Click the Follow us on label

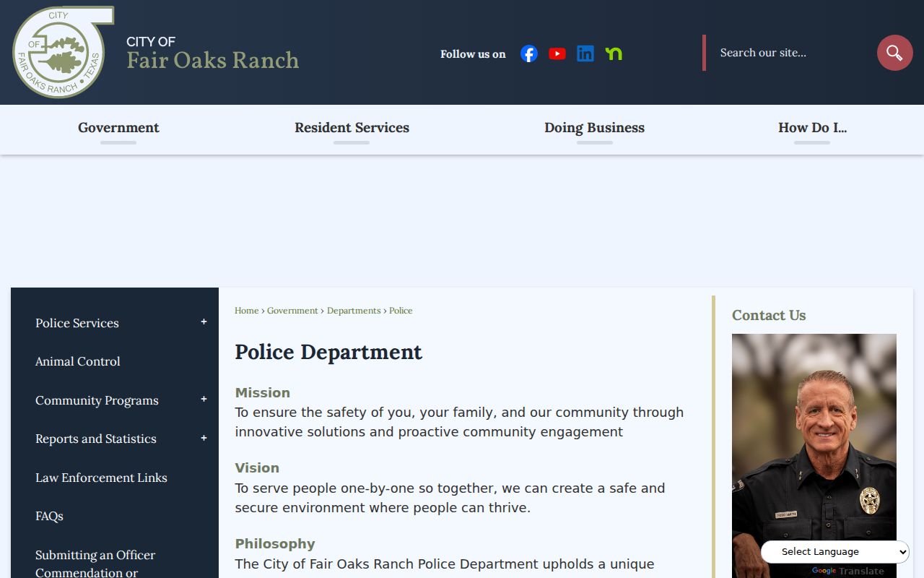[x=473, y=54]
